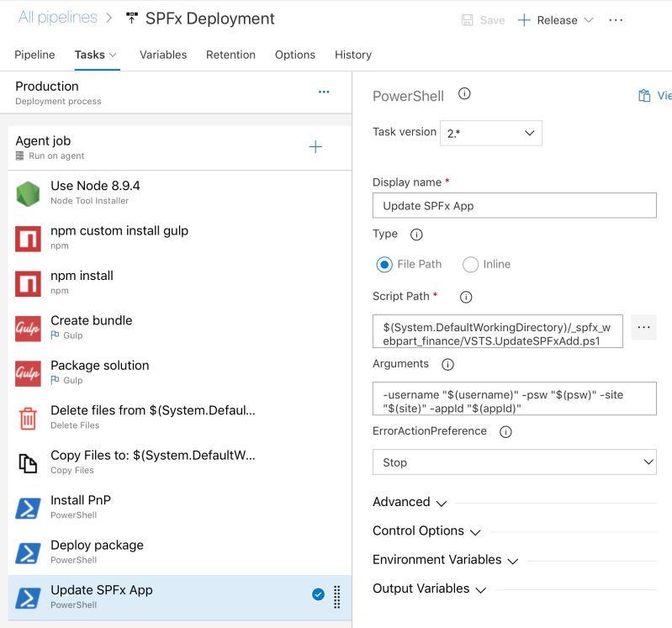Click the plus icon to add task to Agent job
This screenshot has height=628, width=672.
[315, 147]
